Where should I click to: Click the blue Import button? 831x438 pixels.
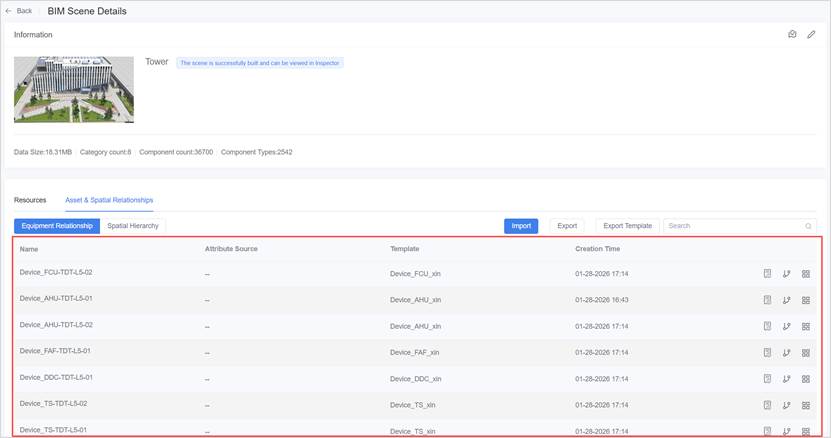tap(521, 226)
